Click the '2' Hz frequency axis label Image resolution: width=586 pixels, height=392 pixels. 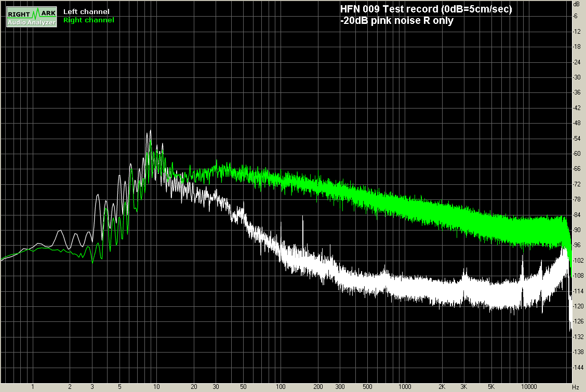point(70,387)
